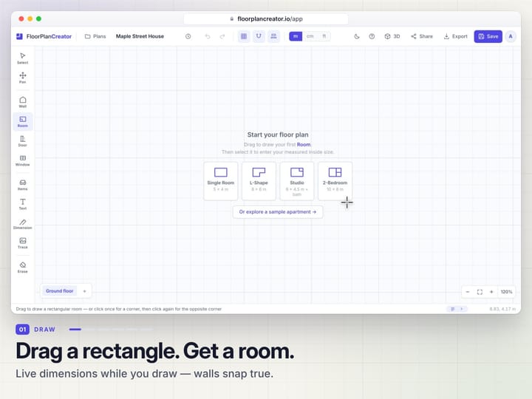This screenshot has width=532, height=399.
Task: Select the Erase tool
Action: click(x=23, y=267)
